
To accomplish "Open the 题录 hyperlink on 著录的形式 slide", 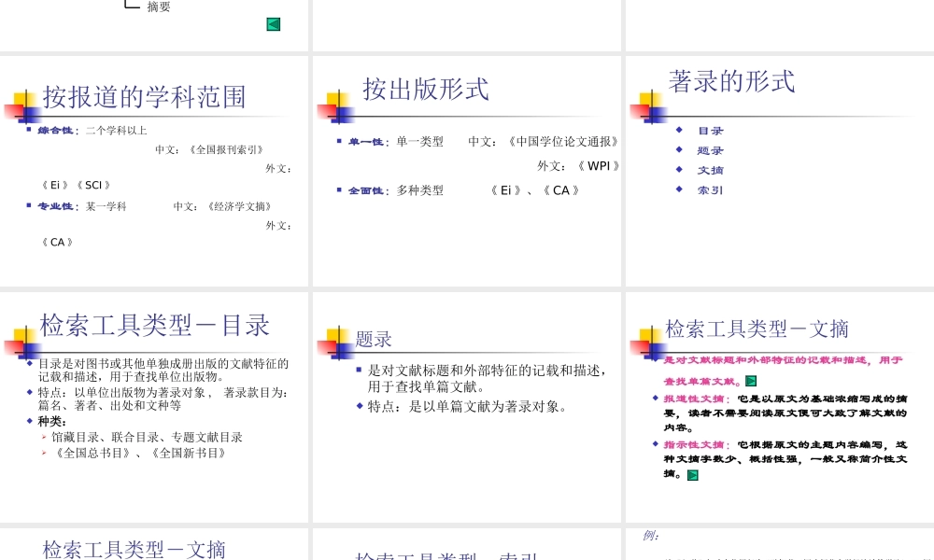I will point(710,150).
